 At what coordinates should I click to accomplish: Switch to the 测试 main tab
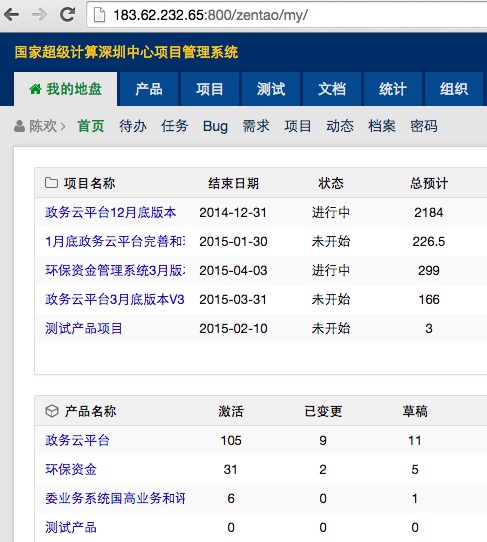271,89
